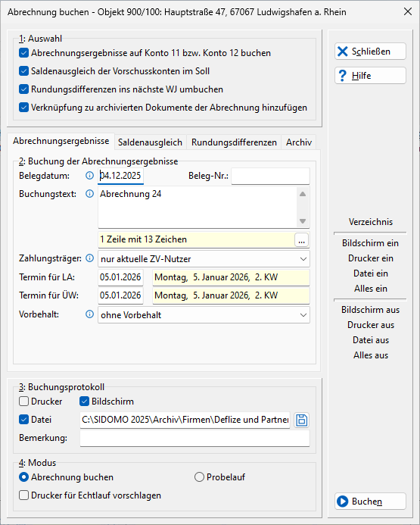Viewport: 420px width, 525px height.
Task: Click the info icon next to Belegdatum
Action: 89,176
